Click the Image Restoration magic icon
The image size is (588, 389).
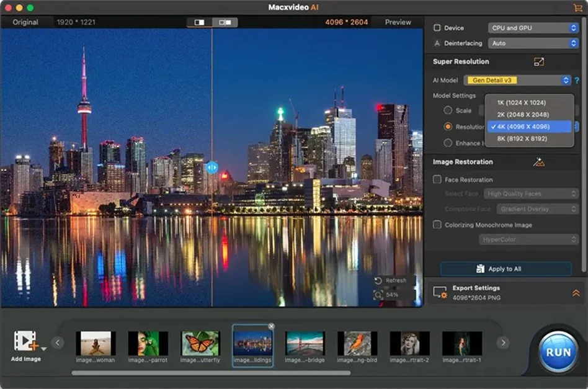[x=538, y=162]
